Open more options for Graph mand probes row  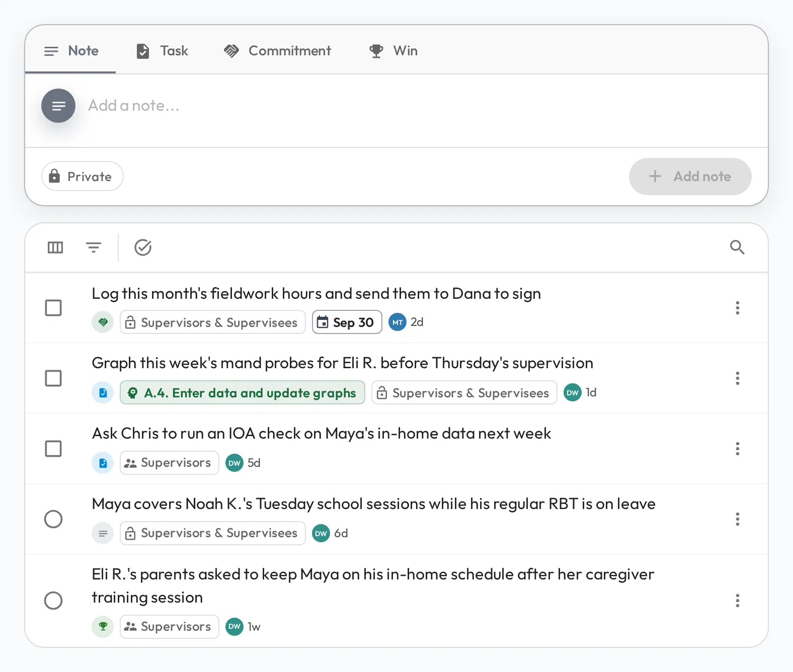(738, 378)
